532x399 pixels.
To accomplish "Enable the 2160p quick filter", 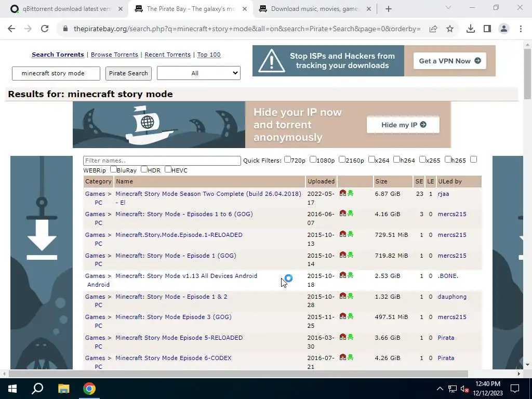I will click(x=342, y=159).
